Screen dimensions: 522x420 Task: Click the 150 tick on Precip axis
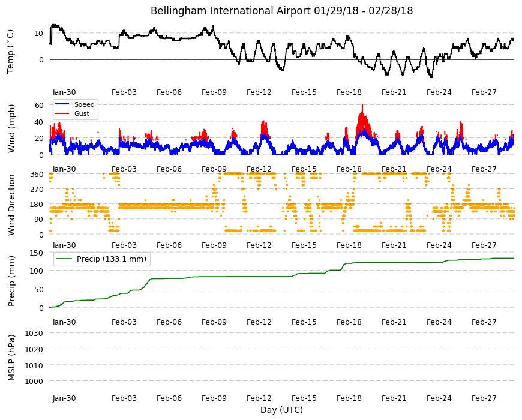pos(37,253)
